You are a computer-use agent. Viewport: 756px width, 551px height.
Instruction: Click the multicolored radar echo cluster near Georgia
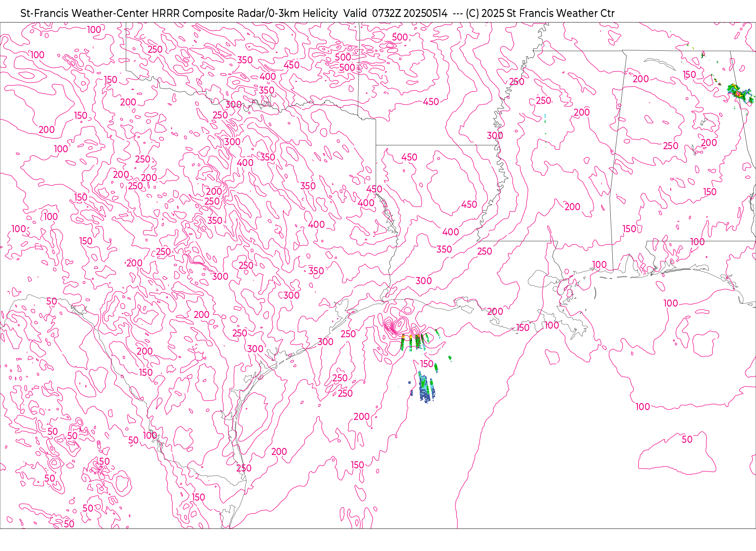coord(740,93)
